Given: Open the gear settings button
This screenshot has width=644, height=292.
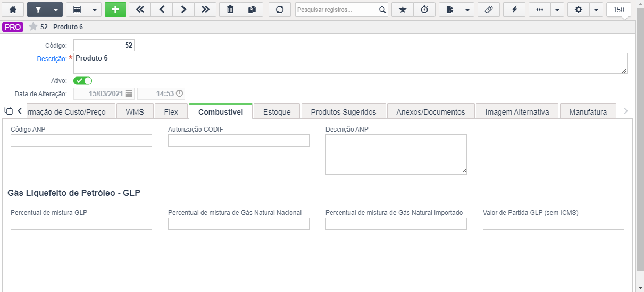Looking at the screenshot, I should pos(578,10).
